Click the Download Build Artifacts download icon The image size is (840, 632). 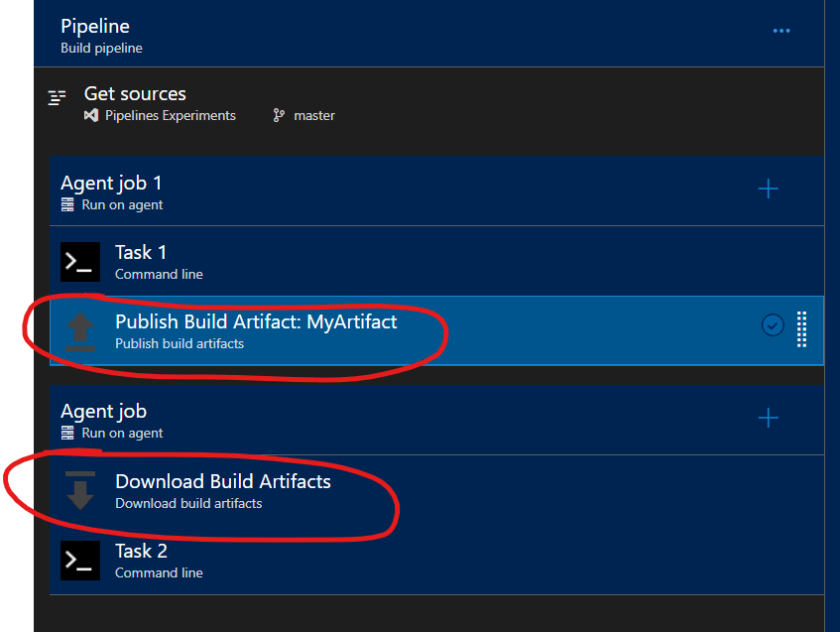pos(80,490)
